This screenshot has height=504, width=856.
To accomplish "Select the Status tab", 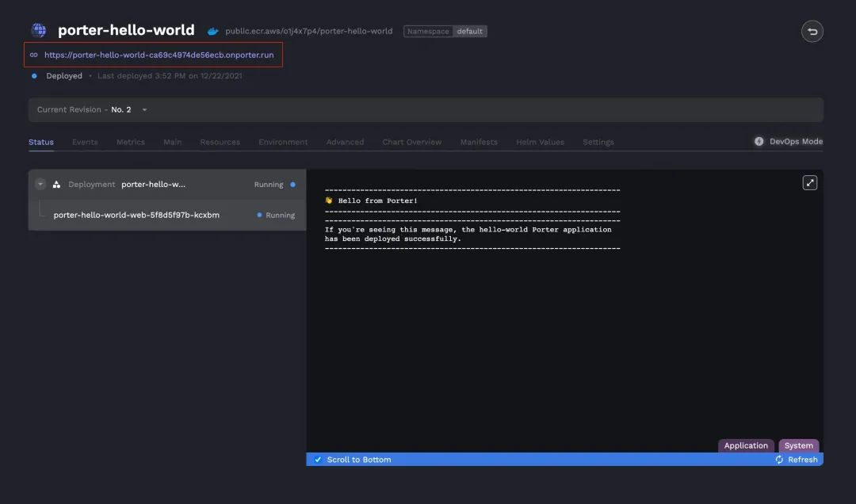I will (41, 142).
